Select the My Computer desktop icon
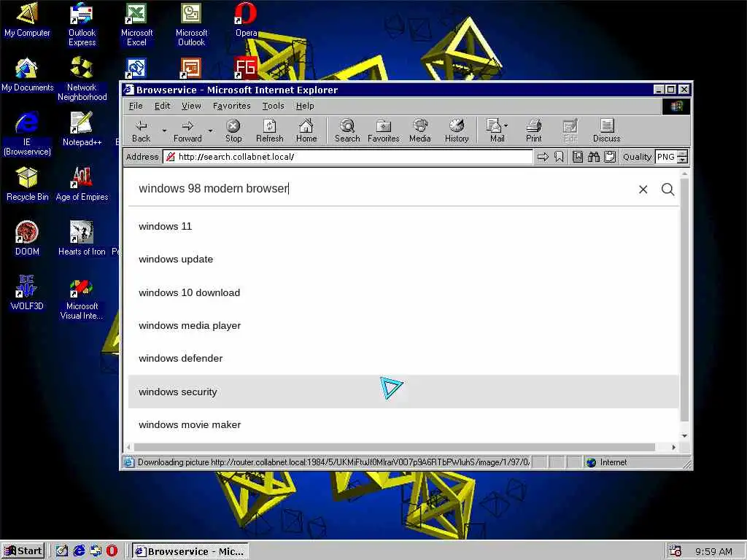This screenshot has width=747, height=560. (x=27, y=19)
